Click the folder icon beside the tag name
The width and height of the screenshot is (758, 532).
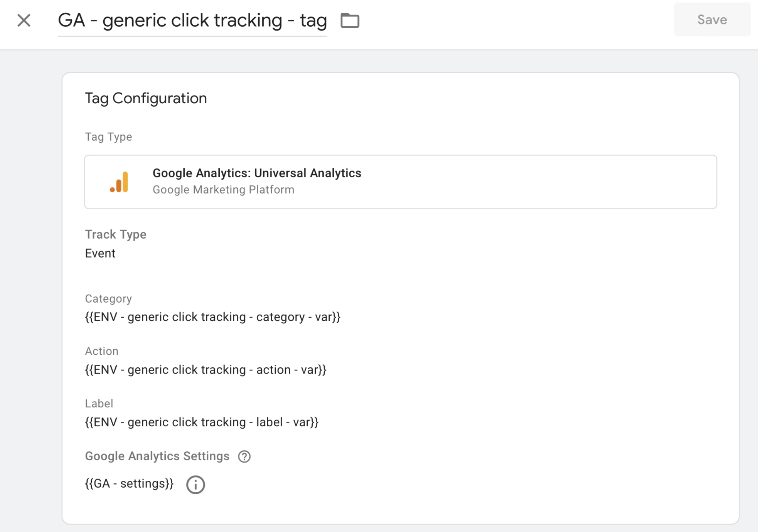click(x=350, y=20)
